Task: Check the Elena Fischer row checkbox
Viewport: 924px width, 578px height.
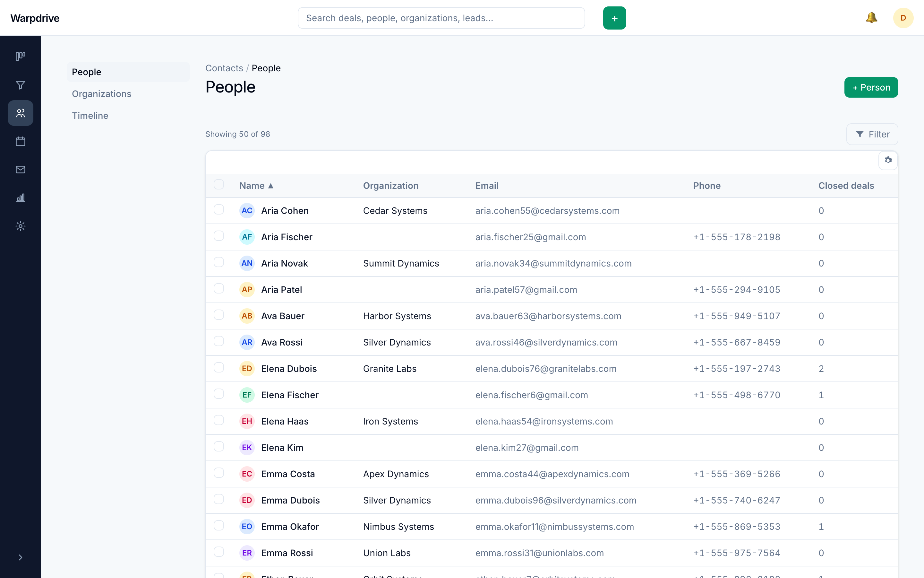Action: coord(219,394)
